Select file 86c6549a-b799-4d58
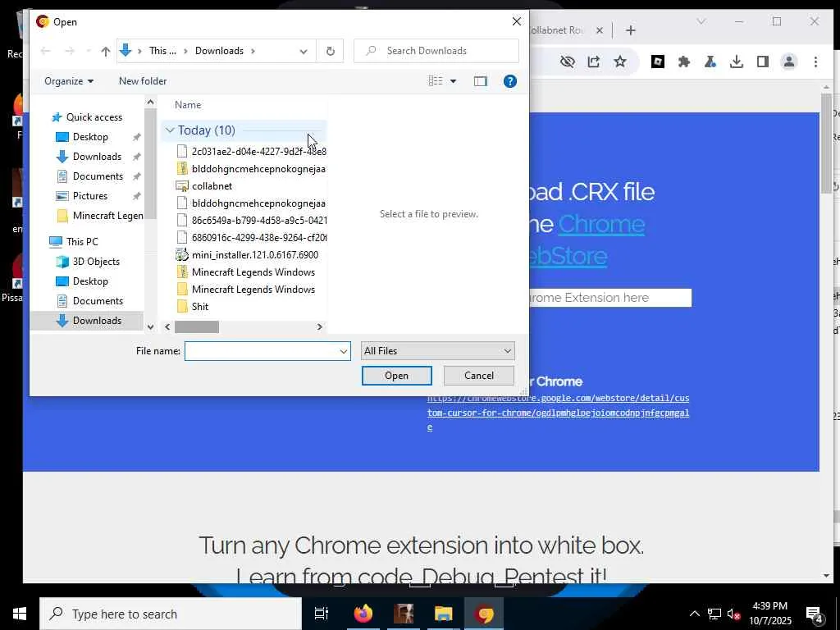The image size is (840, 630). (x=251, y=220)
